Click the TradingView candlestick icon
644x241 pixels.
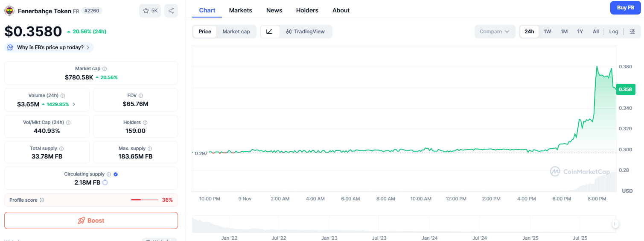[289, 32]
